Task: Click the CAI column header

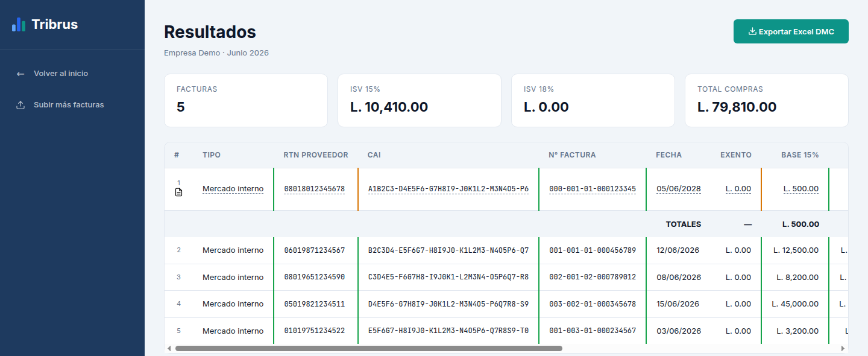Action: (x=374, y=155)
